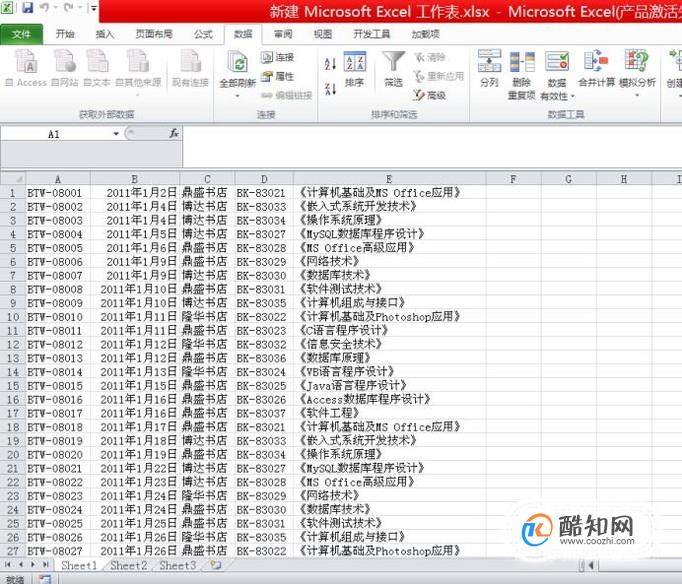Click Edit Links (编辑链接)
This screenshot has height=584, width=682.
click(287, 95)
